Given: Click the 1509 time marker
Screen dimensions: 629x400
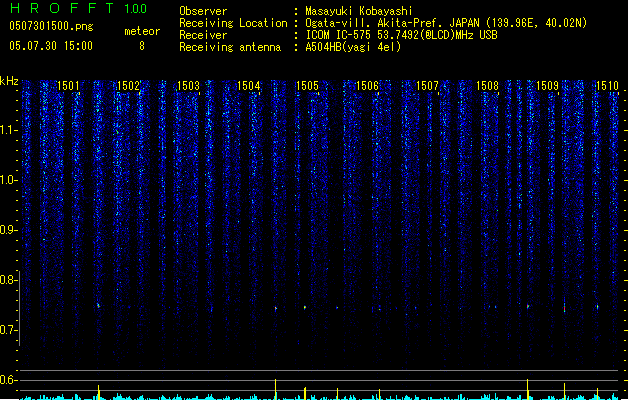Looking at the screenshot, I should (x=547, y=86).
